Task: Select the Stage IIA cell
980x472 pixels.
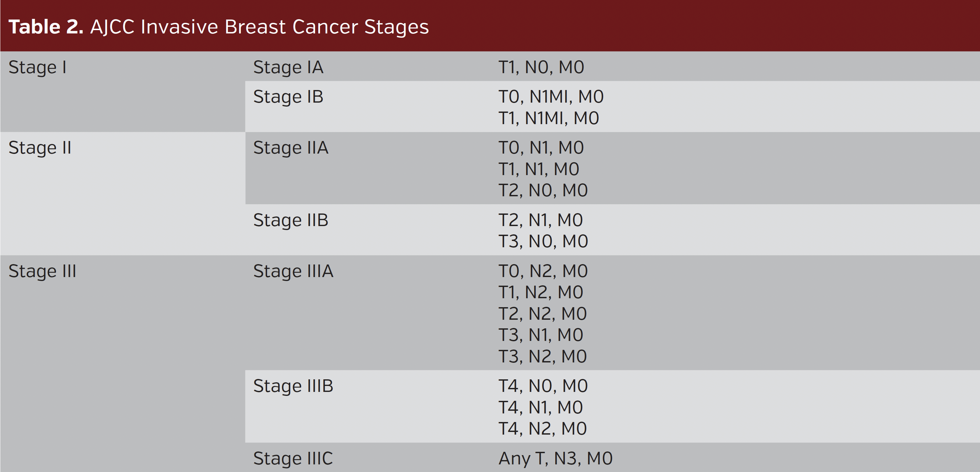Action: pyautogui.click(x=291, y=148)
